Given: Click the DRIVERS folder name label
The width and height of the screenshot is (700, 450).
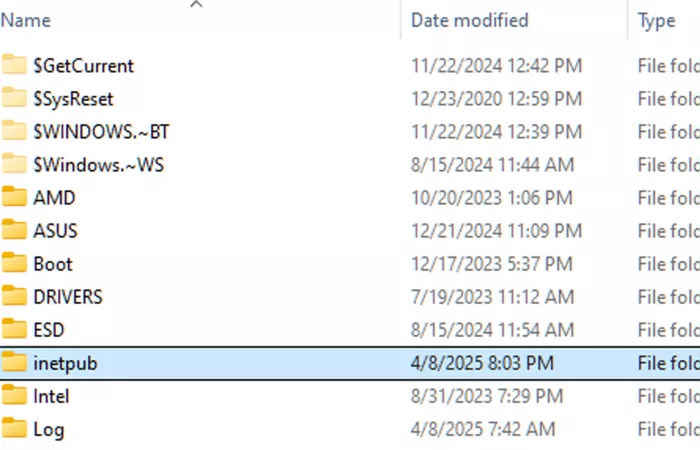Looking at the screenshot, I should [x=68, y=297].
